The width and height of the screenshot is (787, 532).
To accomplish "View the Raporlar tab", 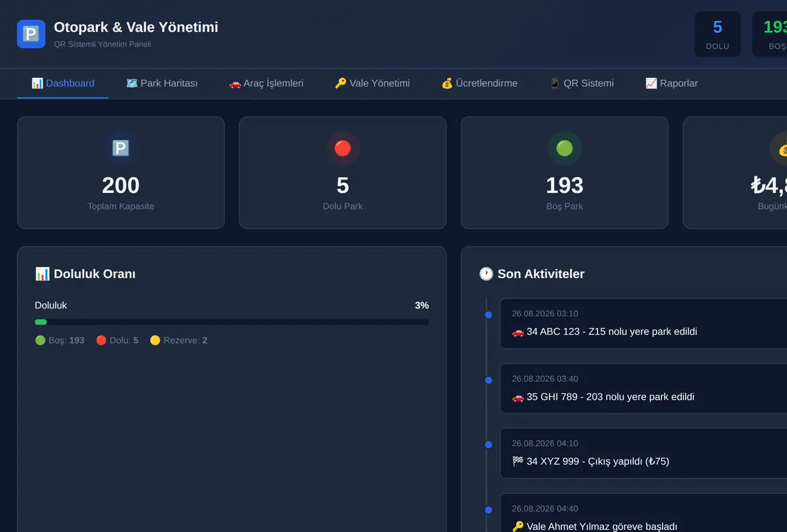I will point(672,83).
